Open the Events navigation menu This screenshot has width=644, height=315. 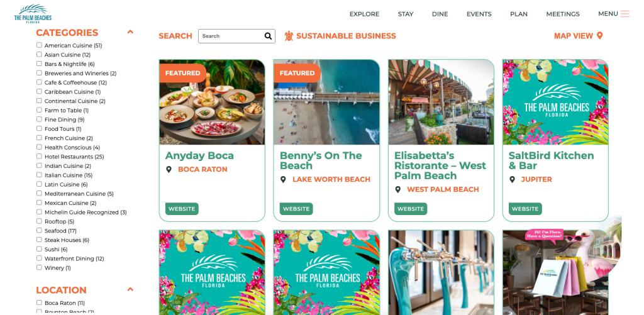pyautogui.click(x=479, y=14)
